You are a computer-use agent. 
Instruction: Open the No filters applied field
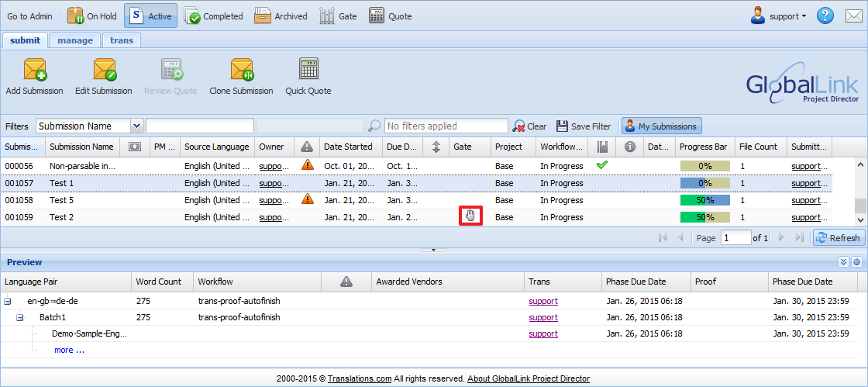tap(446, 126)
